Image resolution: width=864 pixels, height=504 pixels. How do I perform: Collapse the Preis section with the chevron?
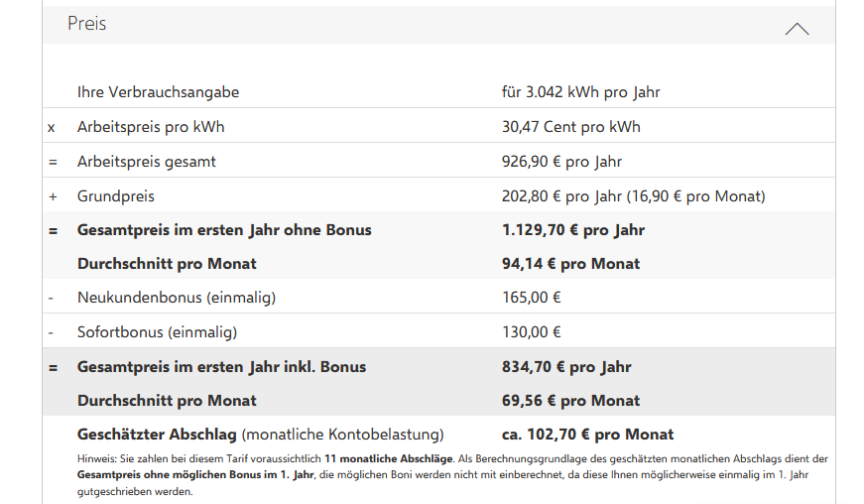point(797,29)
